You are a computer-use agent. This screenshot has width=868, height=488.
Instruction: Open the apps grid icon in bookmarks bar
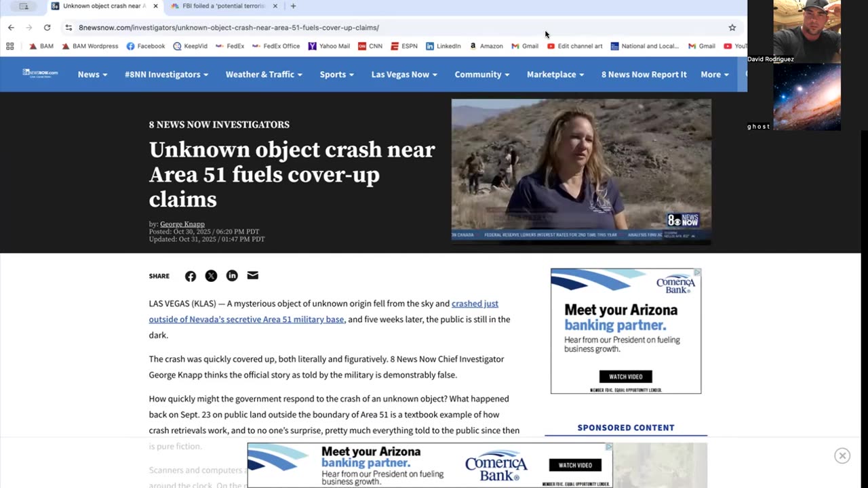pyautogui.click(x=10, y=46)
